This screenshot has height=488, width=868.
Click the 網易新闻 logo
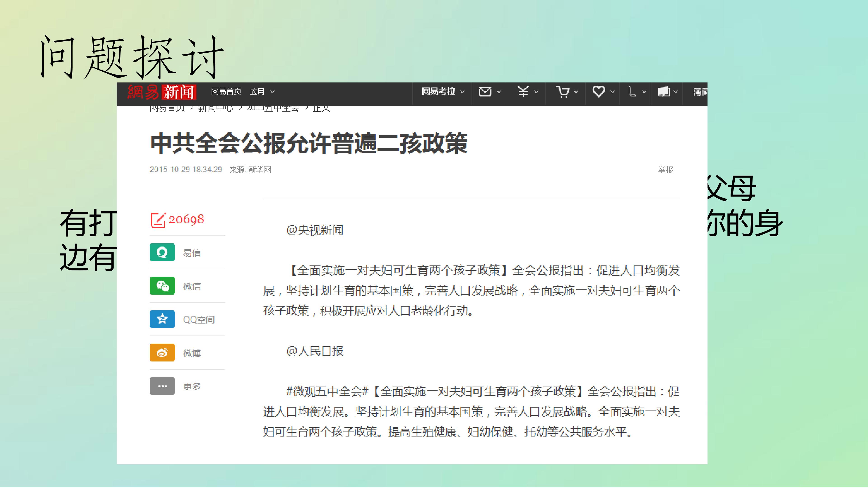pyautogui.click(x=162, y=92)
